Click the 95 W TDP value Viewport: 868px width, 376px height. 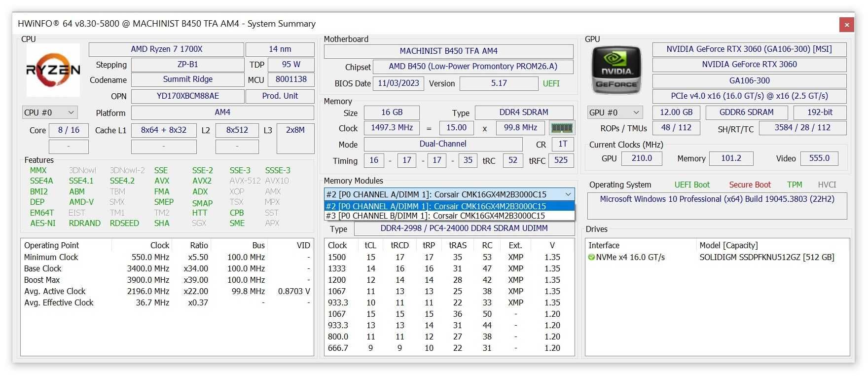[291, 65]
